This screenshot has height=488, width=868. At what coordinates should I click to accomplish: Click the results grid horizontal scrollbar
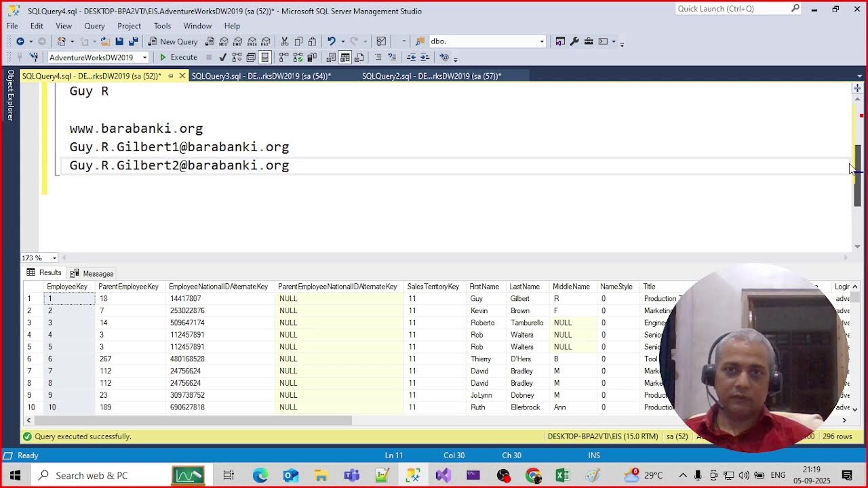[x=194, y=420]
